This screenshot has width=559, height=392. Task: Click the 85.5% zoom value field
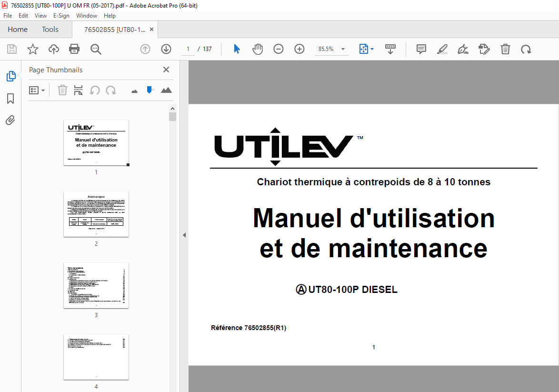click(x=326, y=49)
